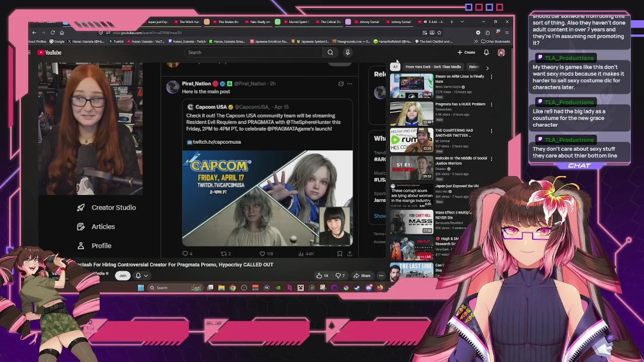Open Other Bookmarks folder
The height and width of the screenshot is (362, 644).
point(496,41)
